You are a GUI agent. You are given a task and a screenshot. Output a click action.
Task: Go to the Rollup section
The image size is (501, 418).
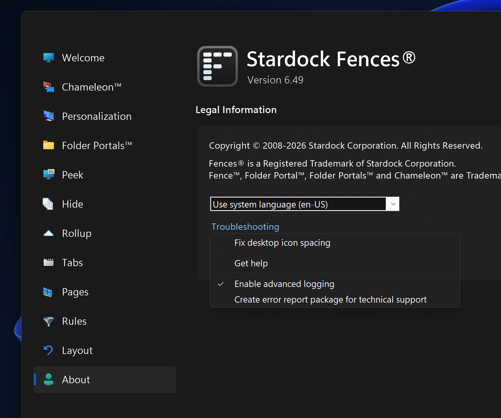click(77, 233)
